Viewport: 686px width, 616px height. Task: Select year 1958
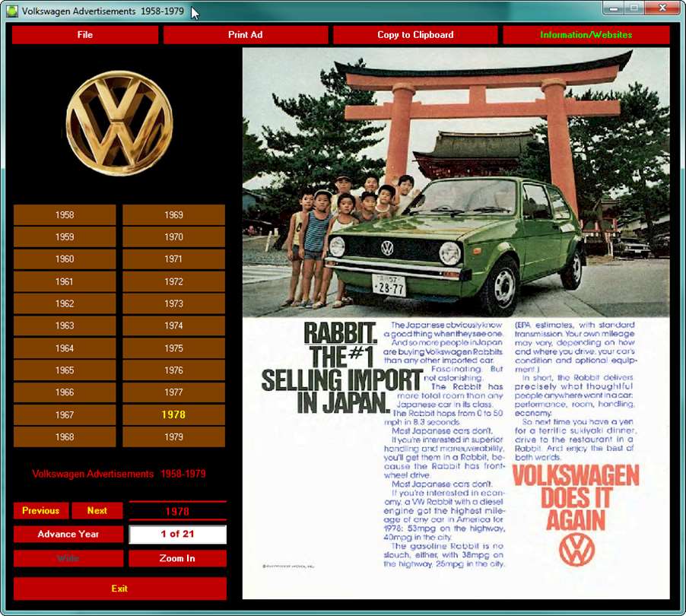tap(65, 214)
